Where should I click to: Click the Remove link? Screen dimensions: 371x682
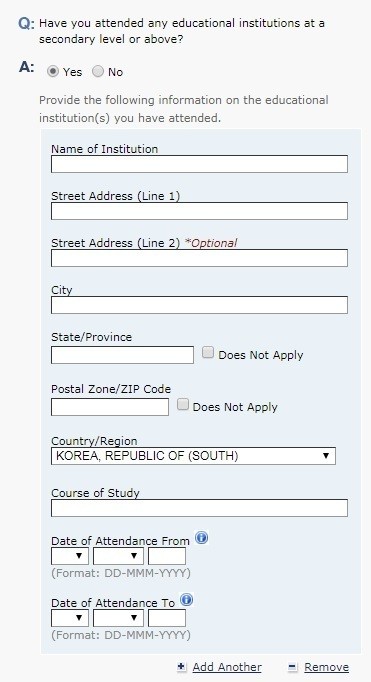tap(326, 667)
